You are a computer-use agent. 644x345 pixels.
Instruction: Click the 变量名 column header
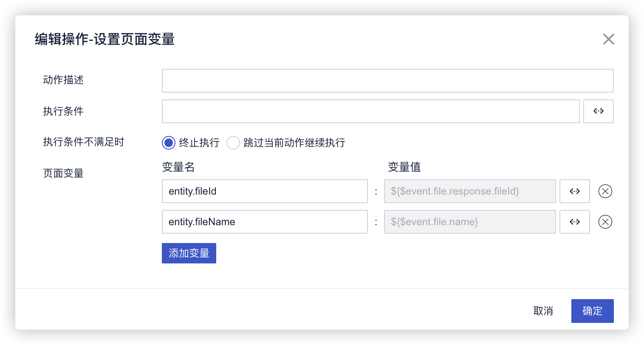[178, 167]
